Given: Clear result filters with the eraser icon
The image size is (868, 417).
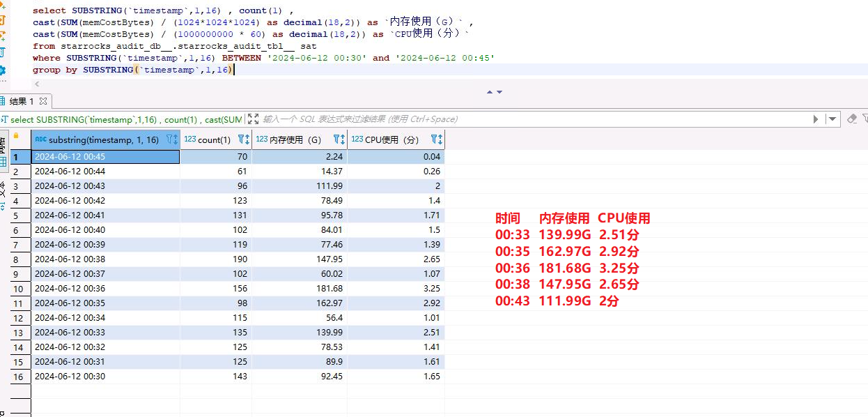Looking at the screenshot, I should pyautogui.click(x=851, y=119).
